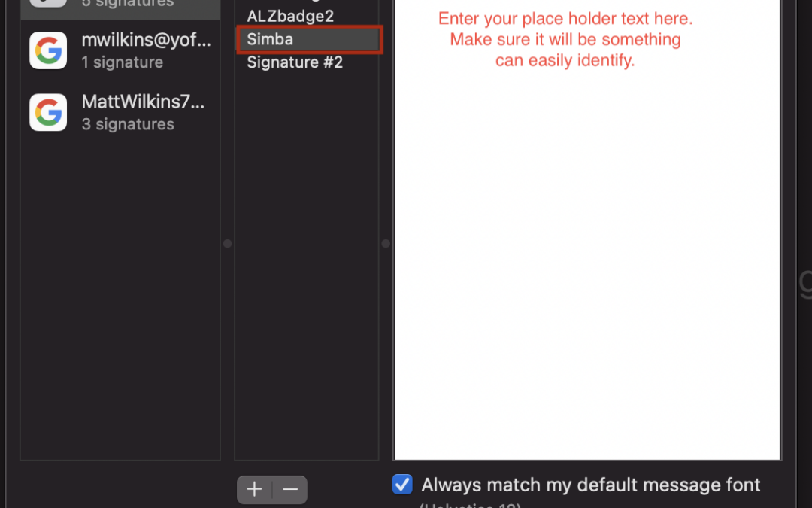Click the Always match default font label

591,485
